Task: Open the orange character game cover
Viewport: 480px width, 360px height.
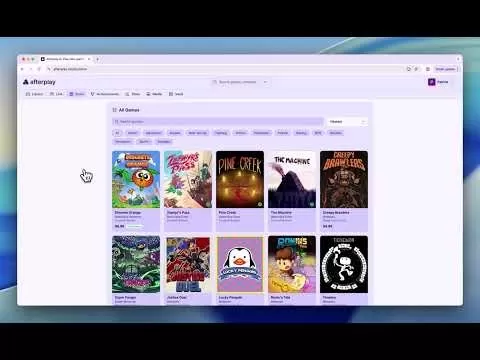Action: click(136, 179)
